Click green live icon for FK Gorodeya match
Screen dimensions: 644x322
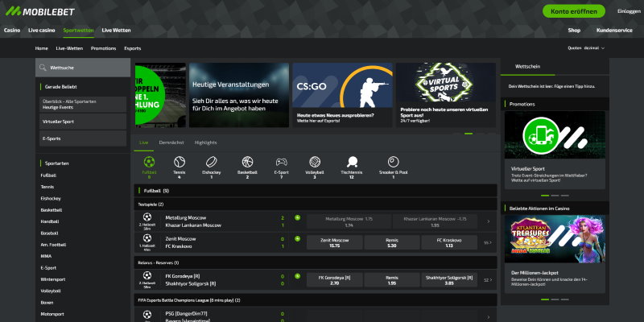click(297, 276)
